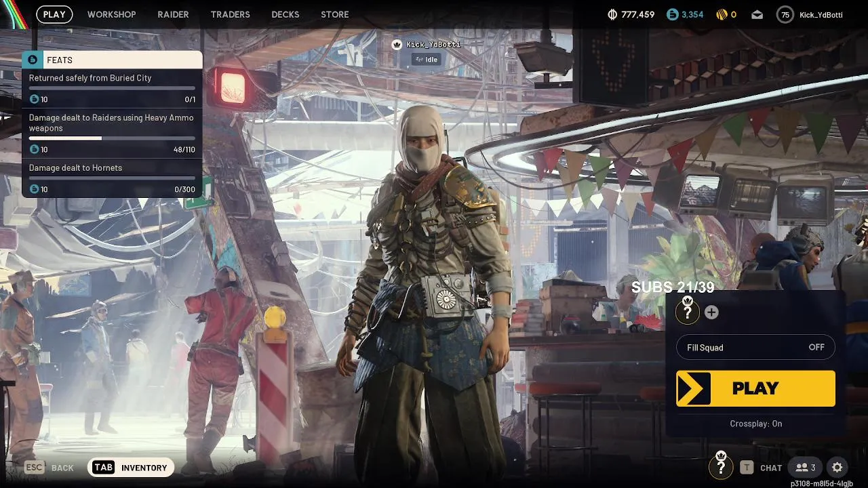The height and width of the screenshot is (488, 868).
Task: Open settings gear icon
Action: click(837, 468)
